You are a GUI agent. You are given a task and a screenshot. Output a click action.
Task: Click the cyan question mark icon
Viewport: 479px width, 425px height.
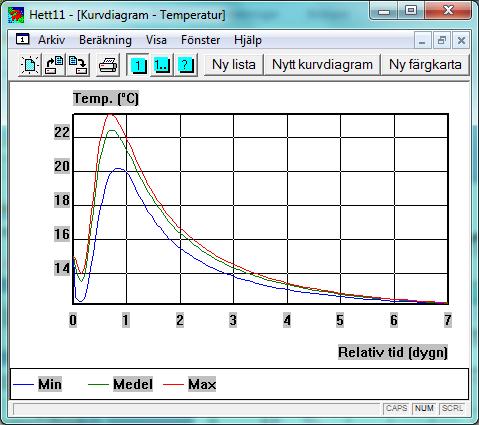tap(186, 65)
